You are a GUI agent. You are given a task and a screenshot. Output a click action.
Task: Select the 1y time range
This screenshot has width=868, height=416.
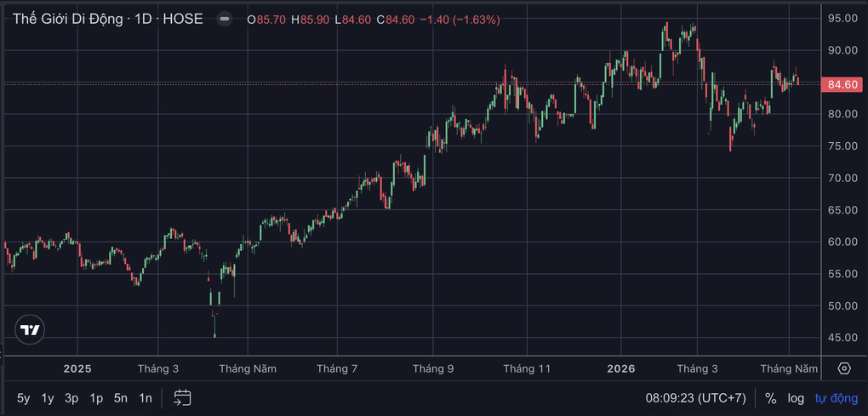tap(48, 398)
